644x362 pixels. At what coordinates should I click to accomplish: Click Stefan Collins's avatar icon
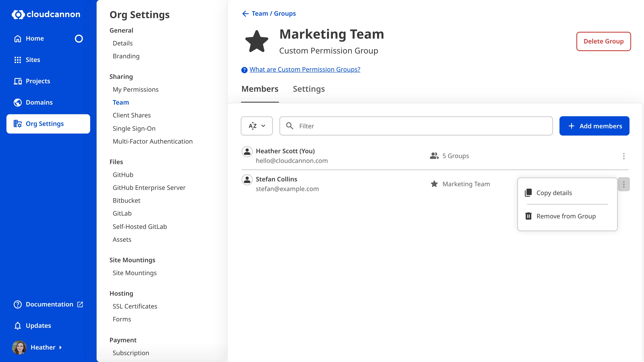[x=247, y=180]
